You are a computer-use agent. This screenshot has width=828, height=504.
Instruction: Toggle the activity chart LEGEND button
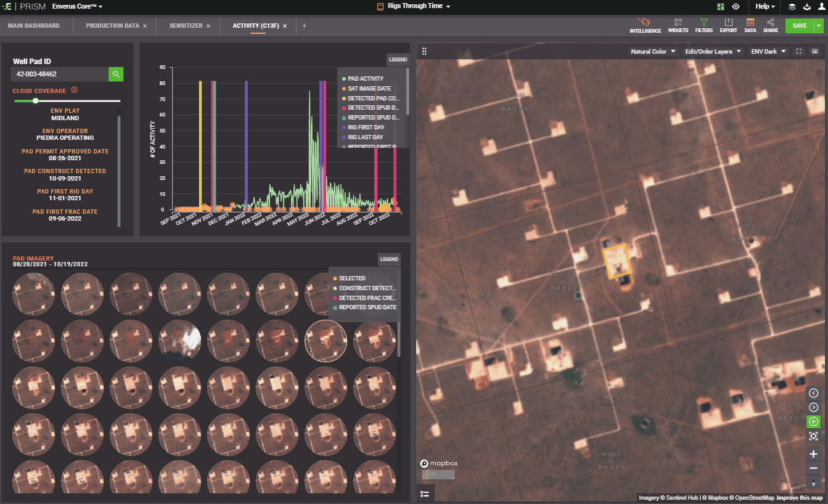tap(398, 60)
